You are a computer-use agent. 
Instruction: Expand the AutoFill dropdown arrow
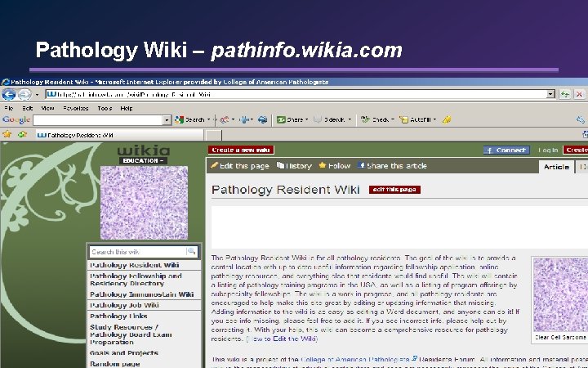(434, 119)
